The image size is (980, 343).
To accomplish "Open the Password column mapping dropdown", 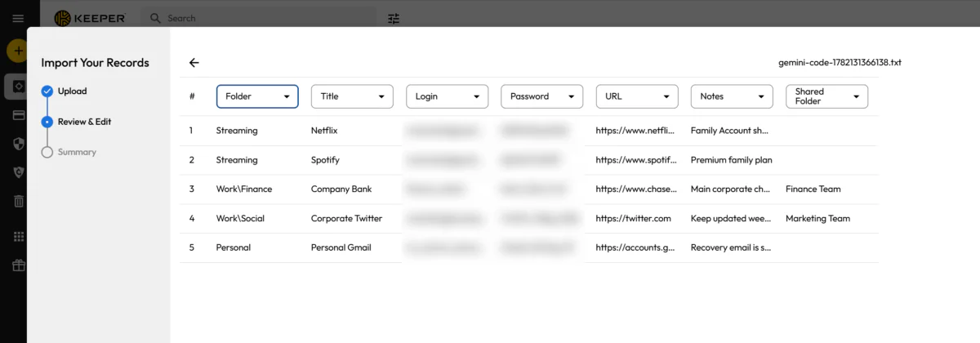I will 541,96.
